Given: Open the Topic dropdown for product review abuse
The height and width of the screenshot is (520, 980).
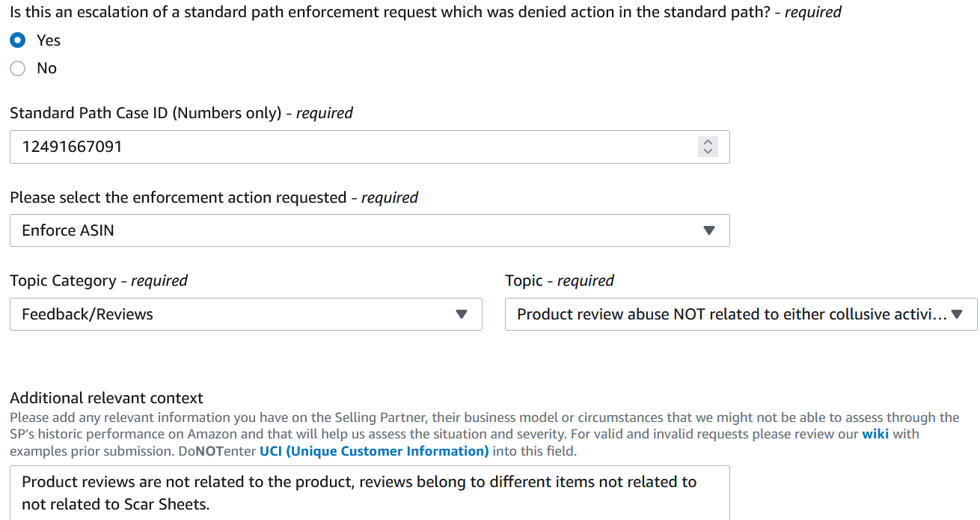Looking at the screenshot, I should (x=741, y=314).
